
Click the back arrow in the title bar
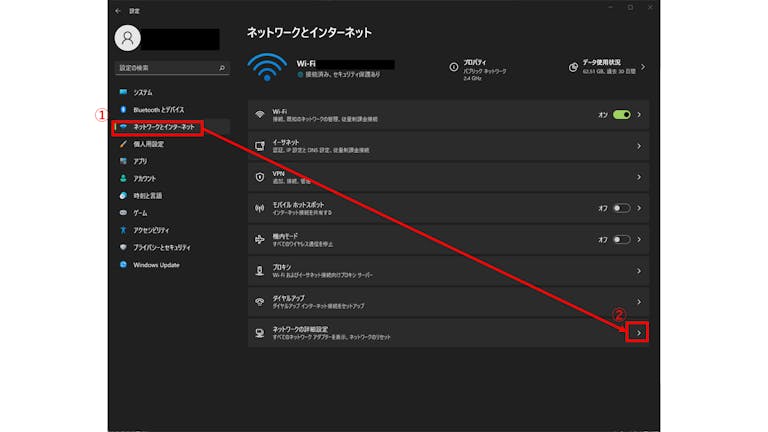[x=118, y=11]
